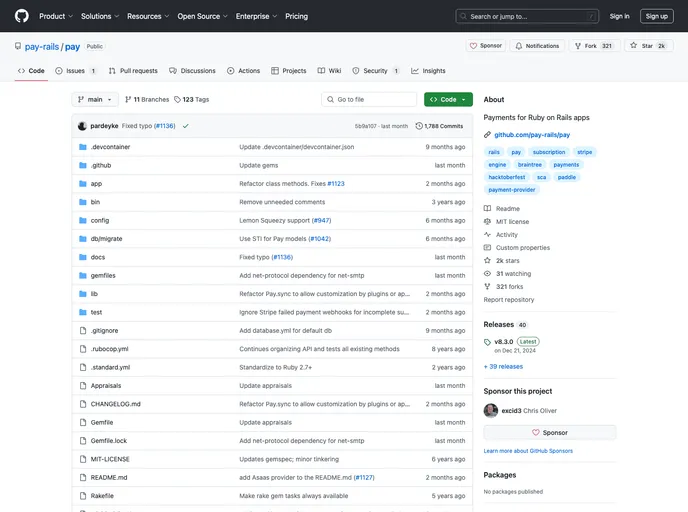Click the history clock icon beside 1,788 Commits

(419, 126)
